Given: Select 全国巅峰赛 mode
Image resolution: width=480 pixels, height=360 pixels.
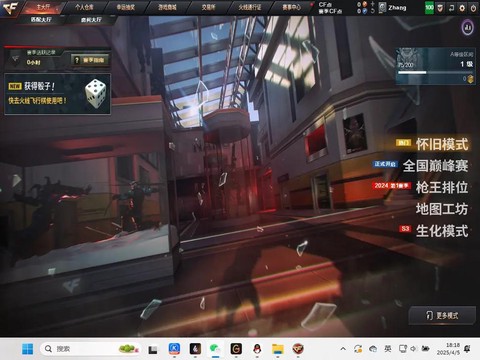Looking at the screenshot, I should point(435,166).
